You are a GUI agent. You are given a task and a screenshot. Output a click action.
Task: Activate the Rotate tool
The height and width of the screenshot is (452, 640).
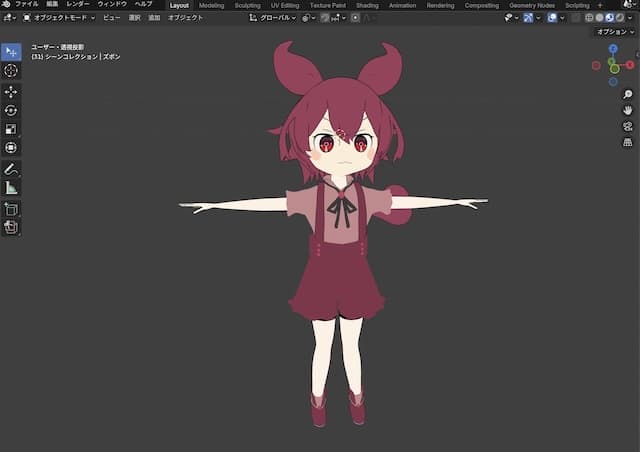point(11,110)
